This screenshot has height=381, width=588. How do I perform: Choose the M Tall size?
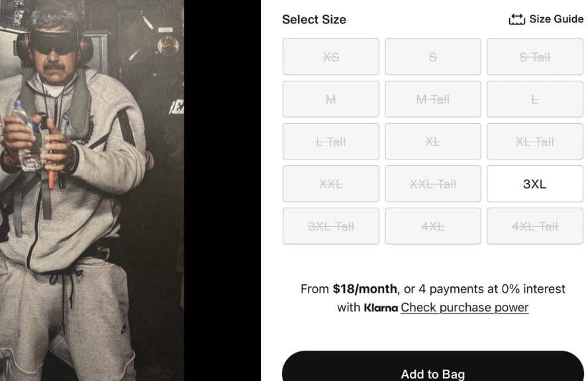click(433, 99)
